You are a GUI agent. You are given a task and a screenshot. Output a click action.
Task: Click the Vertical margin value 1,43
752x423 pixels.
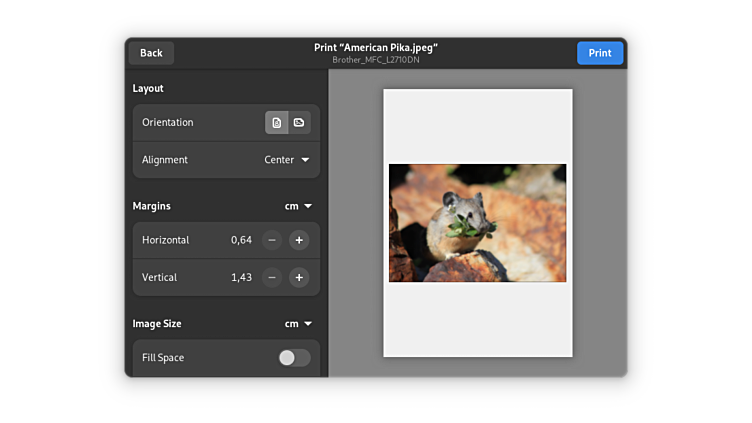tap(241, 277)
